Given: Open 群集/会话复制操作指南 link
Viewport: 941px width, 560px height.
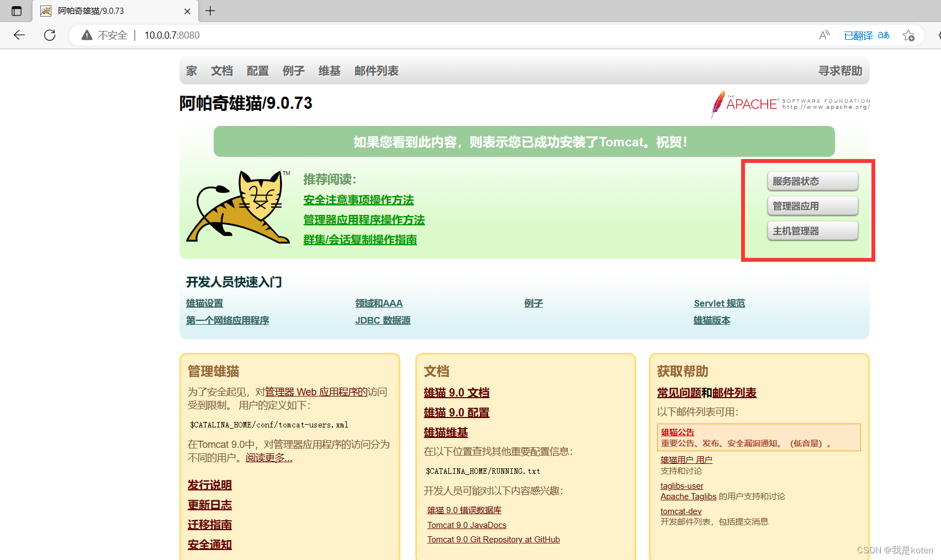Looking at the screenshot, I should [360, 240].
